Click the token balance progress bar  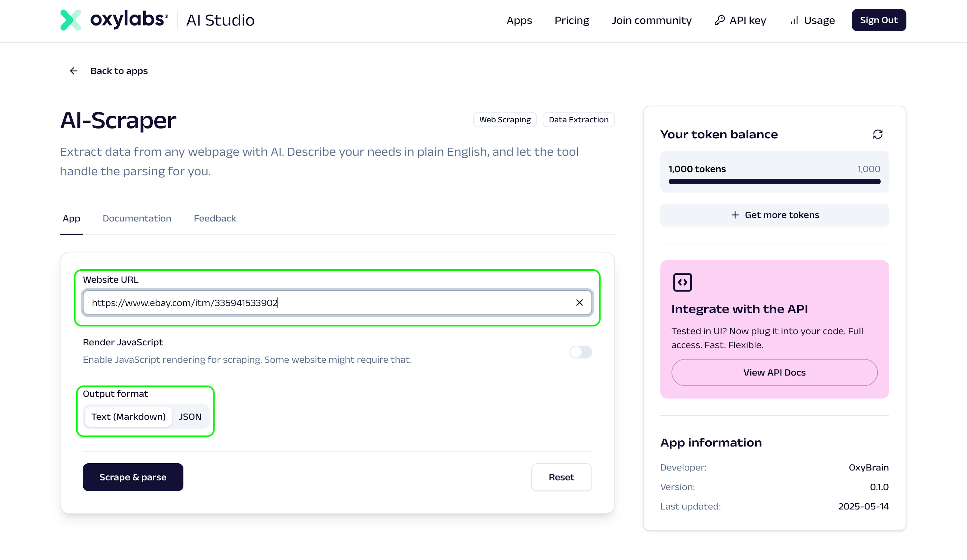774,181
